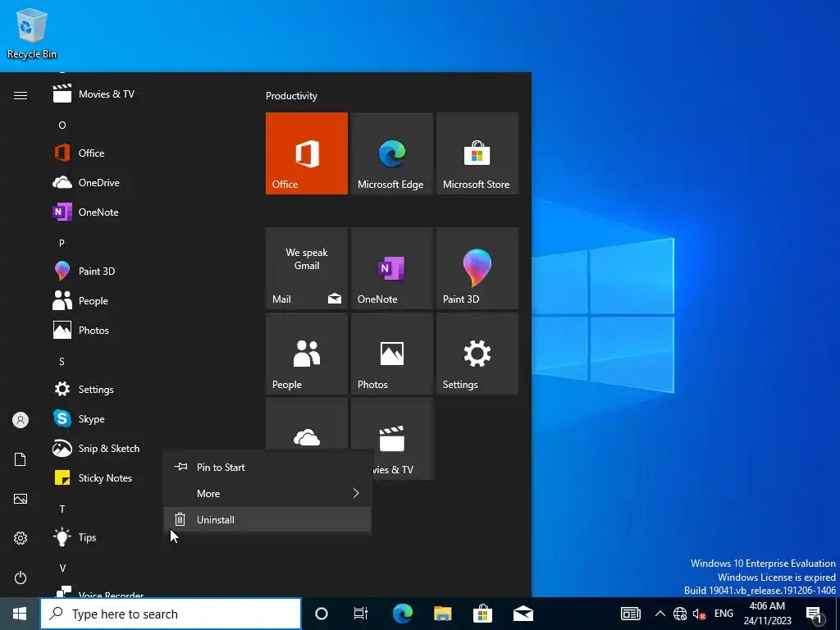Screen dimensions: 840x630
Task: Click the muted volume tray icon
Action: coord(699,614)
